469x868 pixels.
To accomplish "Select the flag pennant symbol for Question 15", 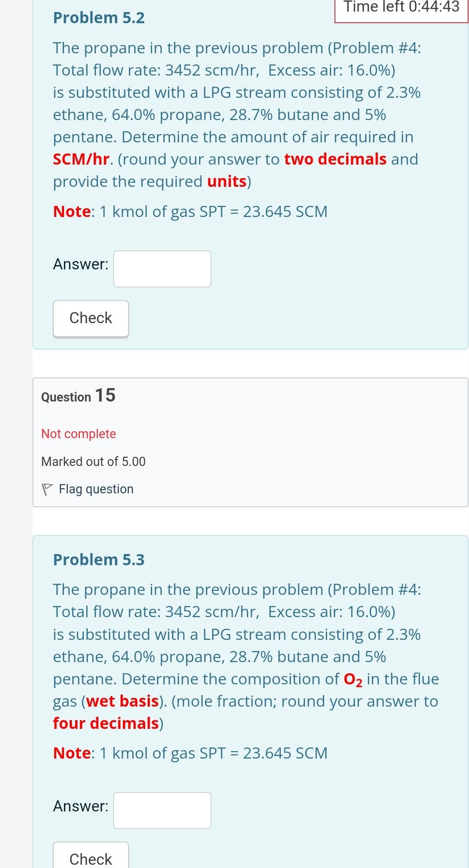I will pyautogui.click(x=47, y=489).
